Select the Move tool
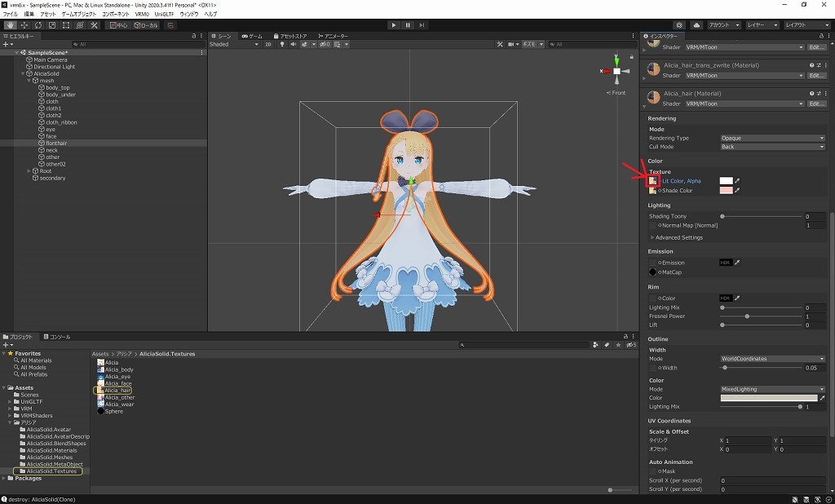Viewport: 835px width, 504px height. (24, 25)
